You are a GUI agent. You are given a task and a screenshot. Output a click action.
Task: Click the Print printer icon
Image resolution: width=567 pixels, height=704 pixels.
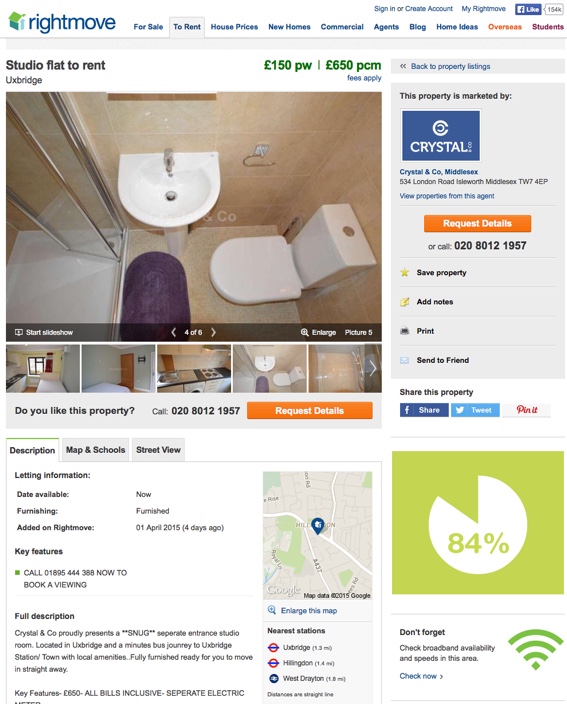point(404,331)
